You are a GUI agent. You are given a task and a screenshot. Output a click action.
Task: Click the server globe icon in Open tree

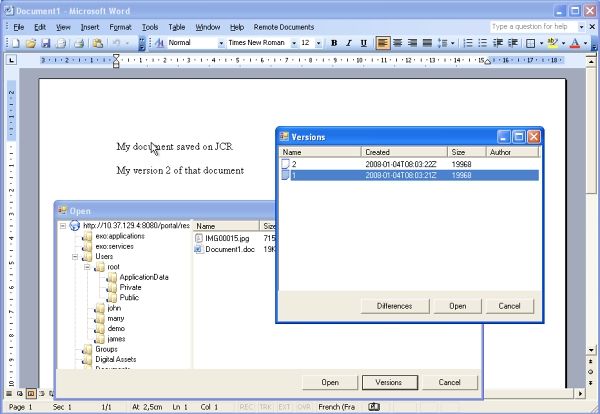click(75, 226)
